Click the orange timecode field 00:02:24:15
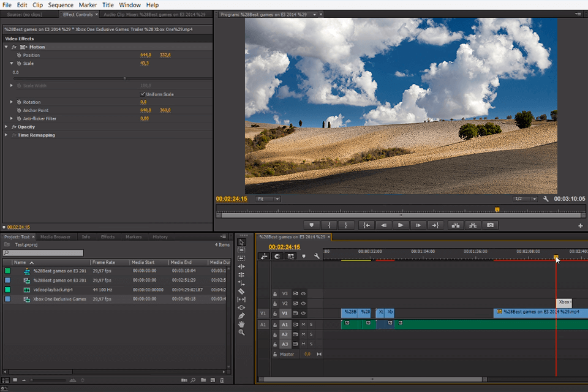This screenshot has width=588, height=392. pyautogui.click(x=230, y=198)
